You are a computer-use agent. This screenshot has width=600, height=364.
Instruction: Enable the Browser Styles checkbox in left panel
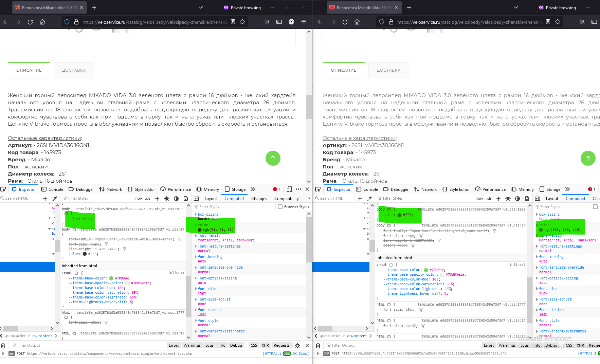[280, 207]
